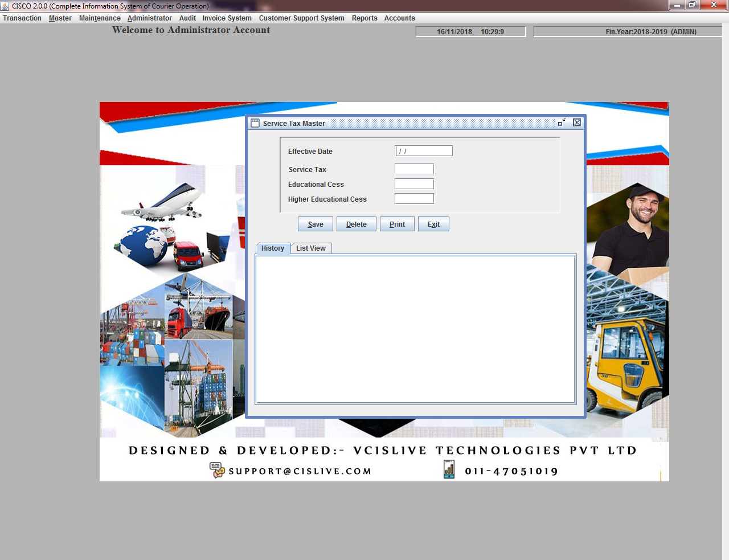Click the Print button
The image size is (729, 560).
[x=397, y=224]
